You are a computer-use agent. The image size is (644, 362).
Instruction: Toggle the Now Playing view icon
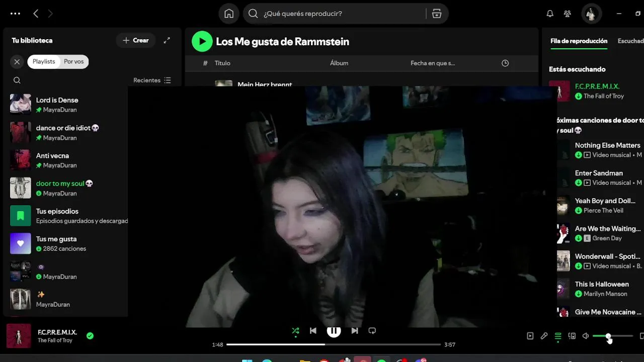530,336
